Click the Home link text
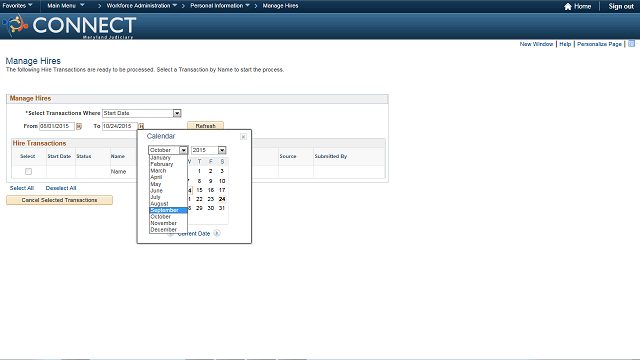 point(582,6)
